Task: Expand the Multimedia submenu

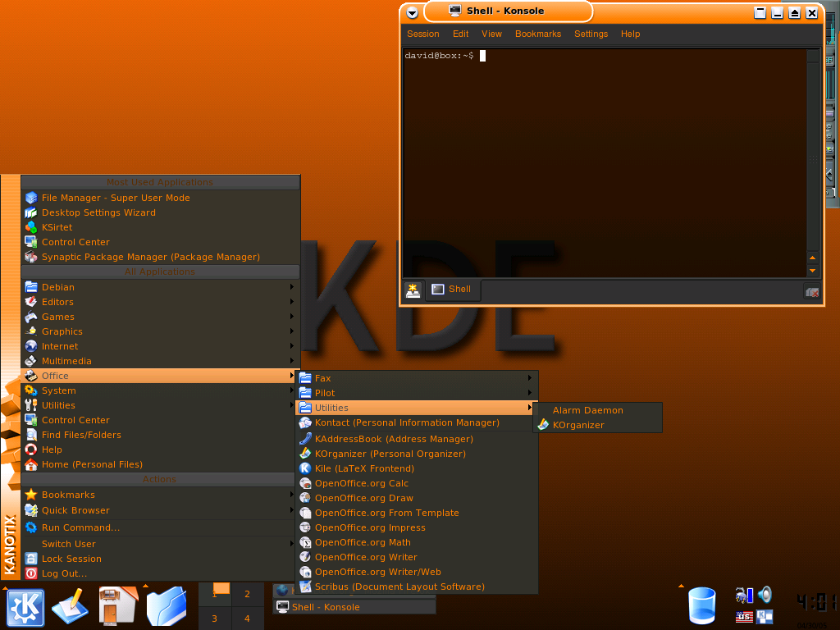Action: 160,361
